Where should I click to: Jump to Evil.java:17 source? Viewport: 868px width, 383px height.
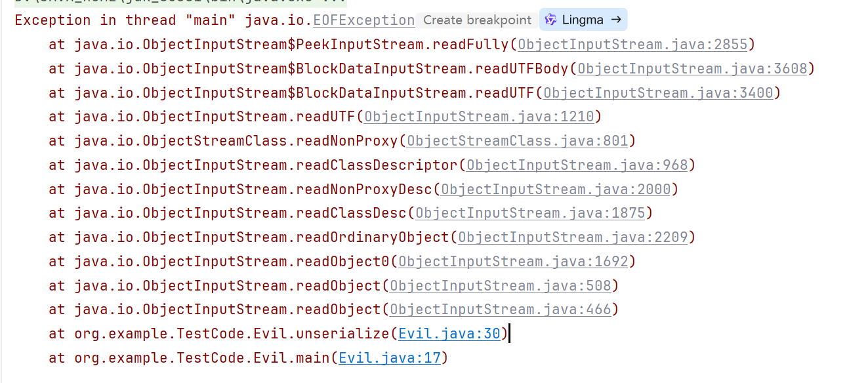[389, 358]
